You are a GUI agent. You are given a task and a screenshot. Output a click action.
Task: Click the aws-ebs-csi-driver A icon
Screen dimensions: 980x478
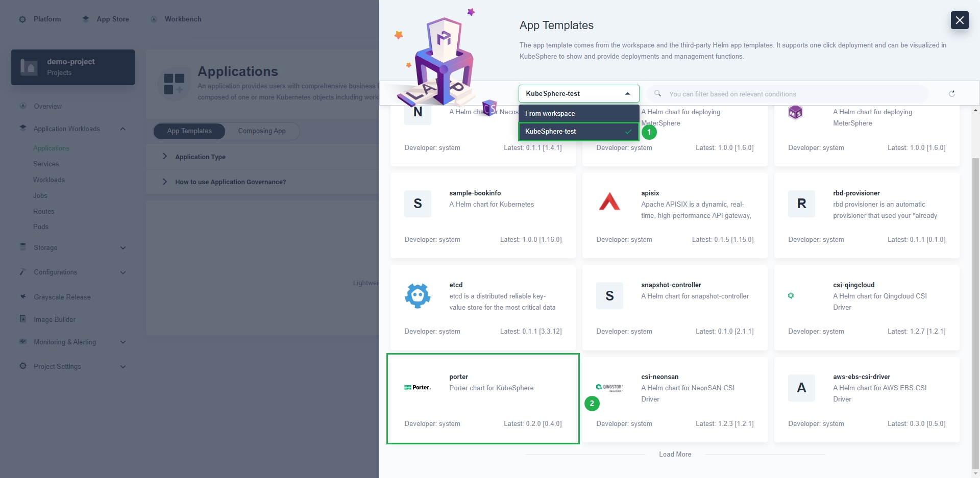(x=801, y=388)
